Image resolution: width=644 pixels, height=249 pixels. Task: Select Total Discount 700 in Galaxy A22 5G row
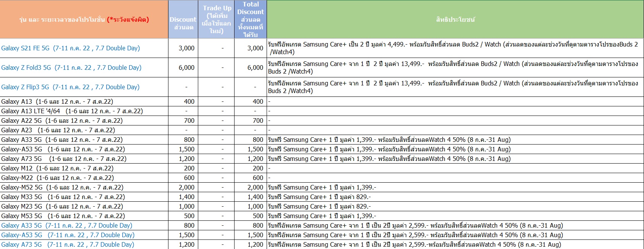click(x=251, y=120)
